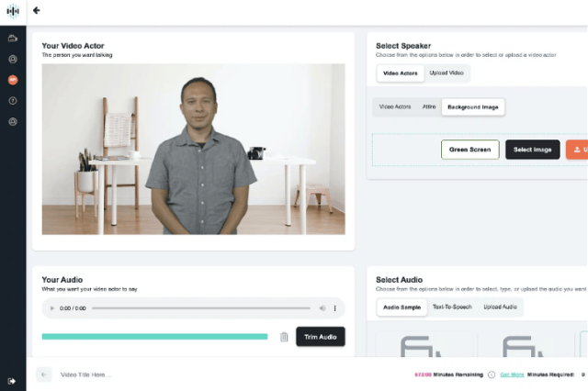This screenshot has height=391, width=588.
Task: Choose the Green Screen background option
Action: [x=469, y=150]
